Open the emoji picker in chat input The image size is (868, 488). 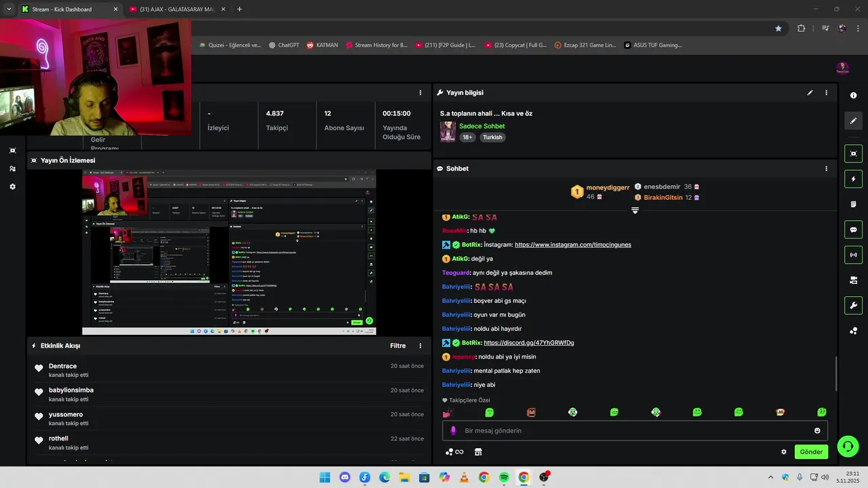click(x=817, y=430)
